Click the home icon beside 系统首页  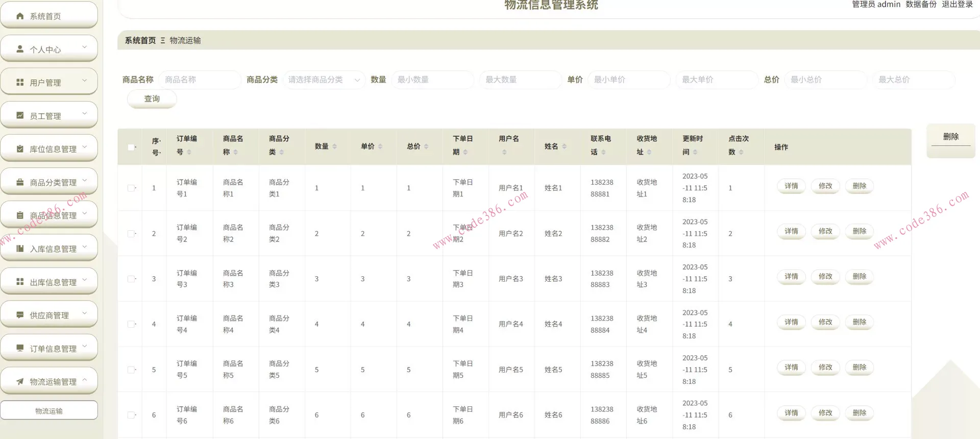click(x=20, y=16)
